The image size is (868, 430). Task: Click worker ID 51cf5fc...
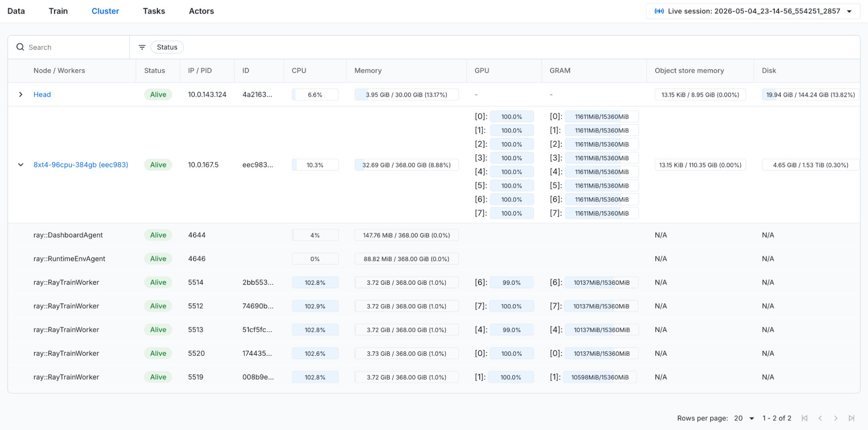pos(257,330)
